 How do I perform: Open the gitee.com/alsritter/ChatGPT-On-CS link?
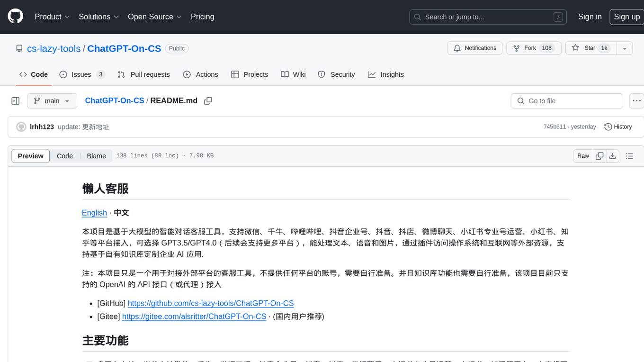tap(194, 317)
